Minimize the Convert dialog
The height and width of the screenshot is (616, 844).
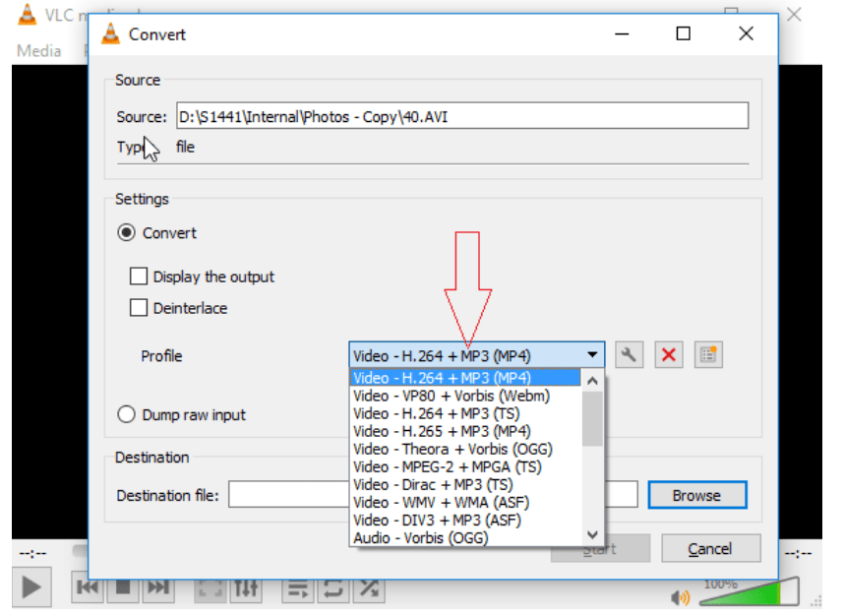622,33
